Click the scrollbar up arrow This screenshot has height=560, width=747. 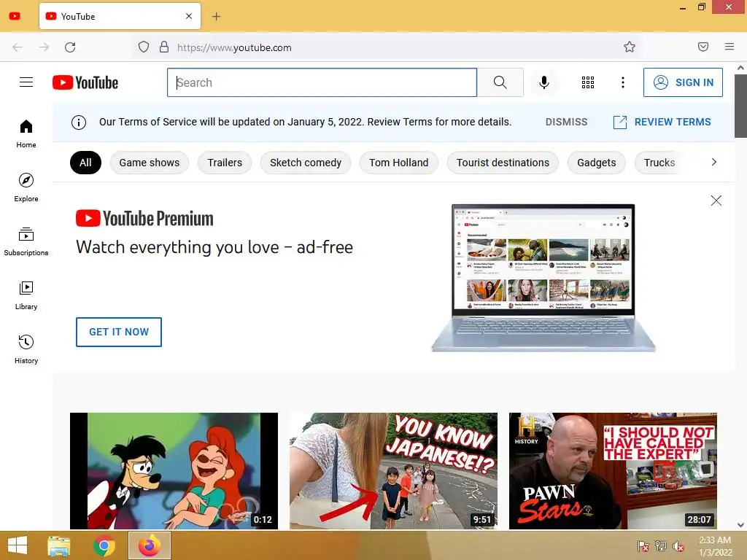(x=741, y=68)
